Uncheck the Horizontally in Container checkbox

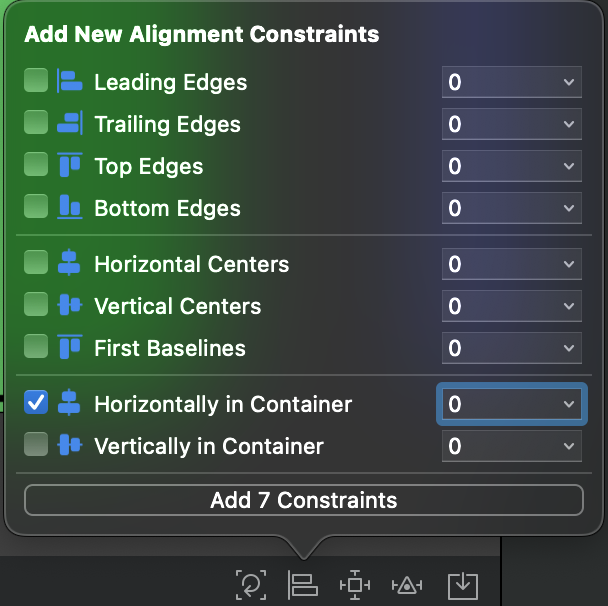pyautogui.click(x=36, y=403)
